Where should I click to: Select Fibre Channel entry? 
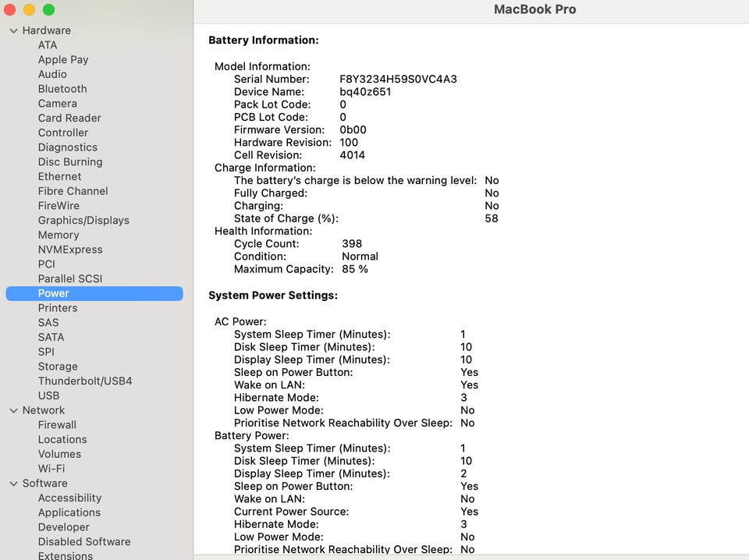73,191
